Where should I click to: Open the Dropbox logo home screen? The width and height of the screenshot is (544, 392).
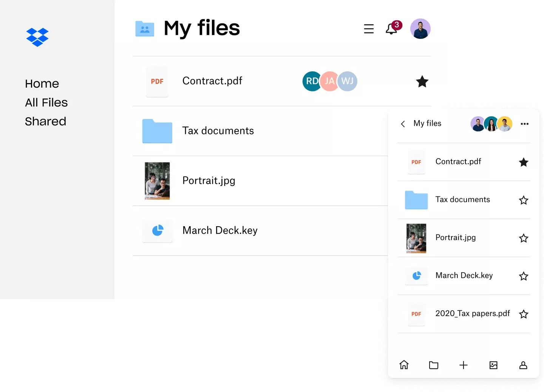(x=37, y=37)
